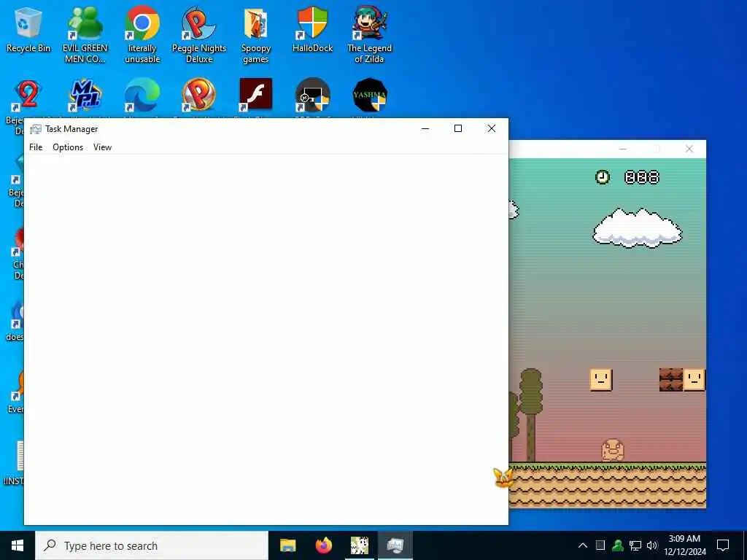
Task: Click the smiley face block next to bricks
Action: [694, 379]
